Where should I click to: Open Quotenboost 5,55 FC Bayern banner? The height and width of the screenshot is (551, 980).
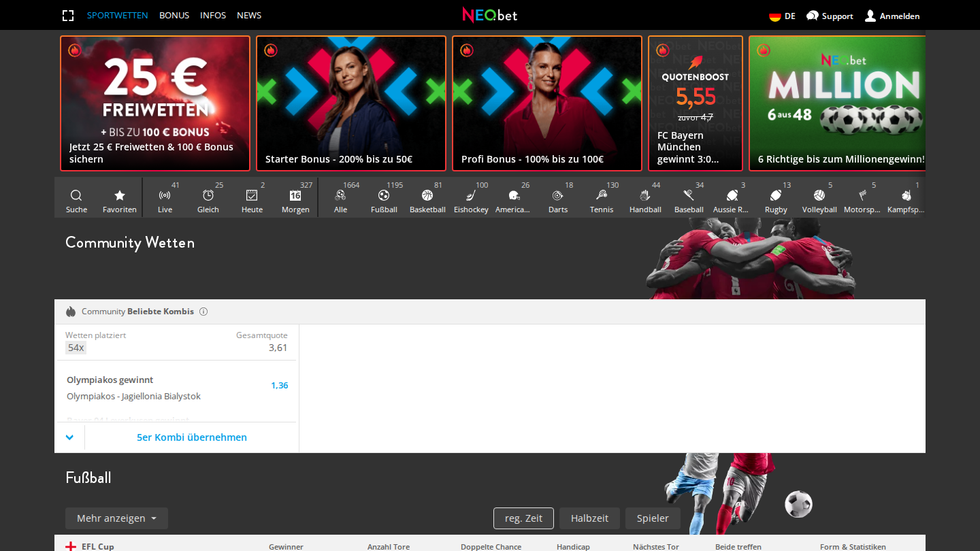[696, 103]
